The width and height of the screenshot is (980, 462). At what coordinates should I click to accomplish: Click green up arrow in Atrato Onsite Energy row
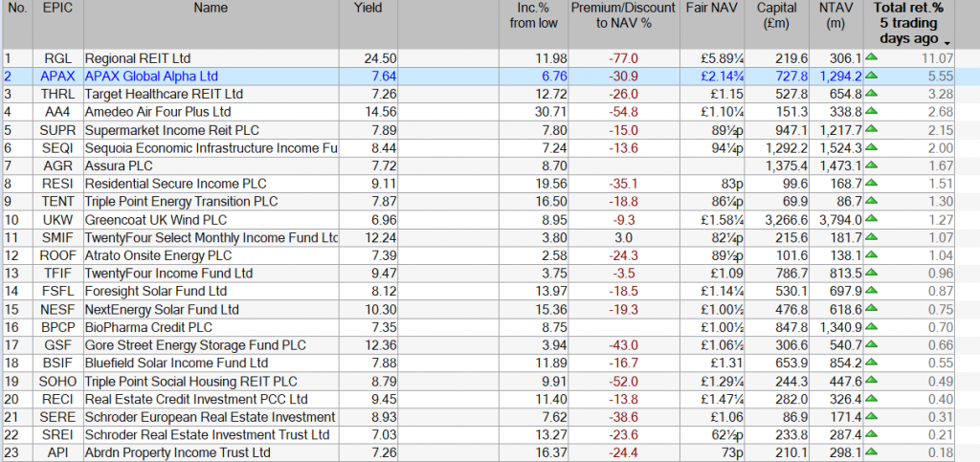871,255
